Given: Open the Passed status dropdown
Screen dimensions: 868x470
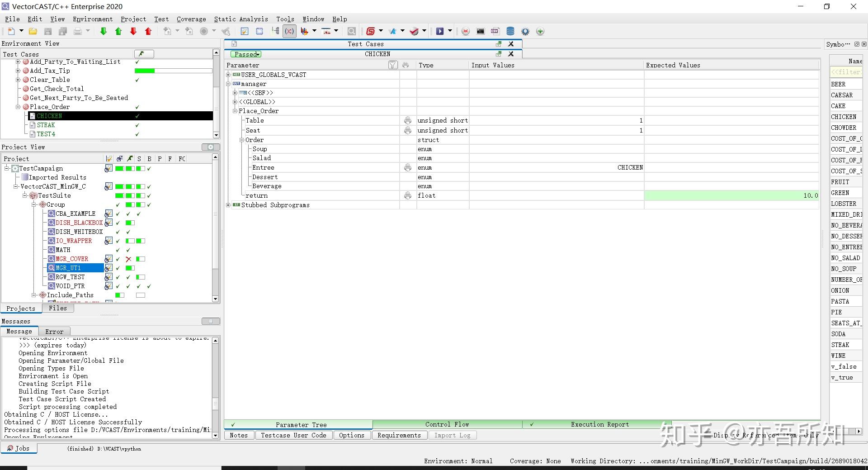Looking at the screenshot, I should pyautogui.click(x=246, y=54).
